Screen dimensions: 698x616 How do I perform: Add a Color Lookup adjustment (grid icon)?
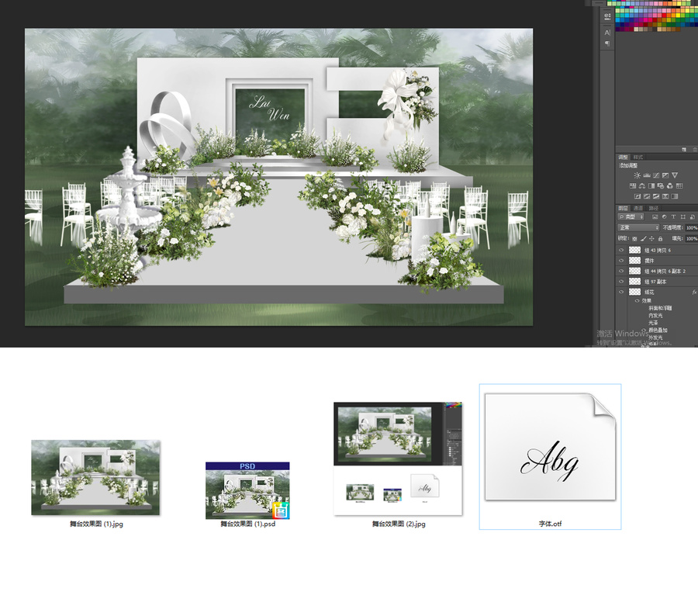[679, 185]
